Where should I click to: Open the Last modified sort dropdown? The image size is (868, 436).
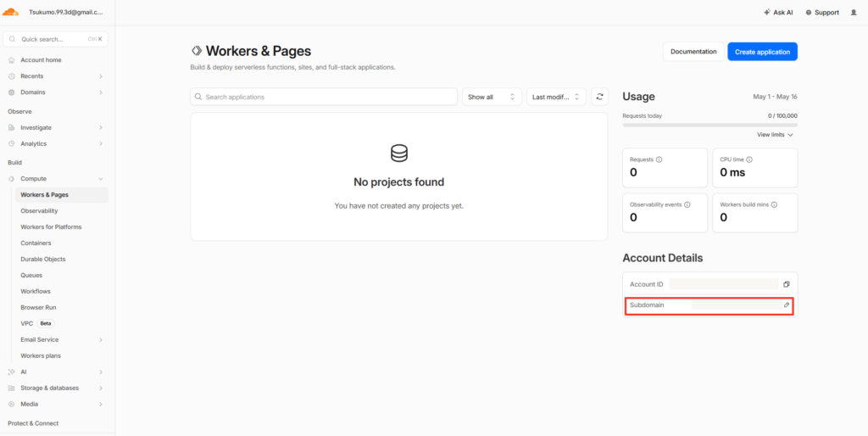tap(556, 97)
